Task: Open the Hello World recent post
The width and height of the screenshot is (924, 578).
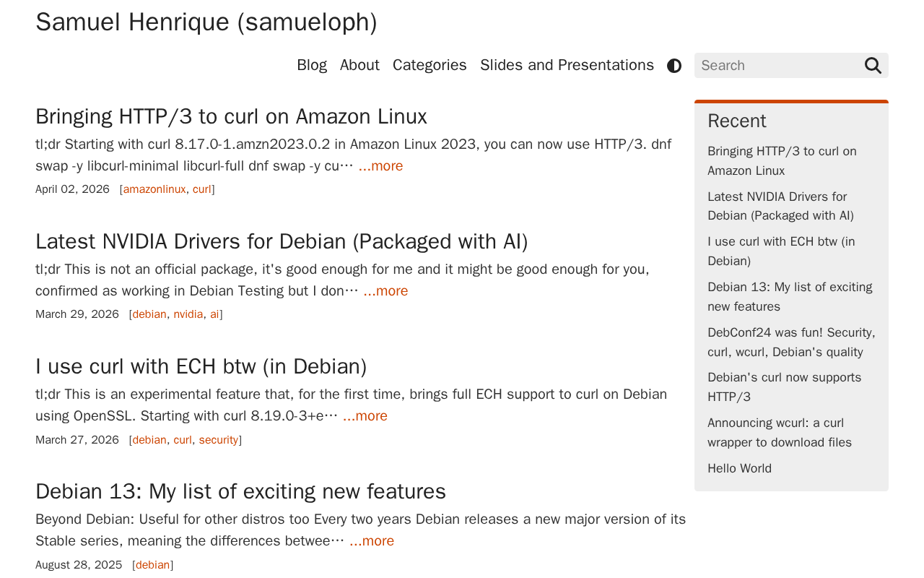Action: [x=739, y=469]
